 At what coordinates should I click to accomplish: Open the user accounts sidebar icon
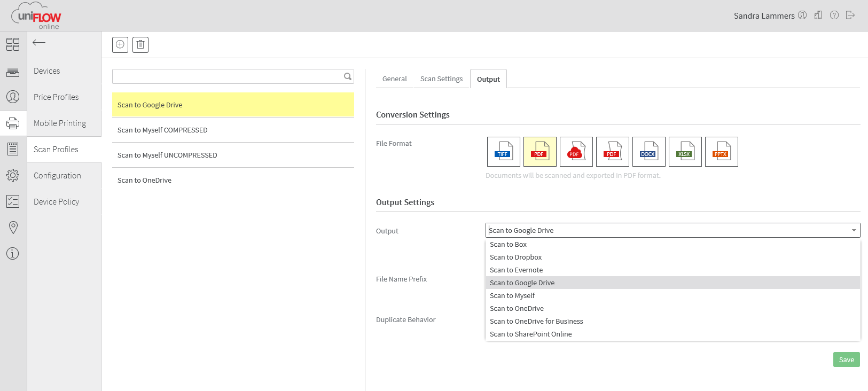[13, 97]
